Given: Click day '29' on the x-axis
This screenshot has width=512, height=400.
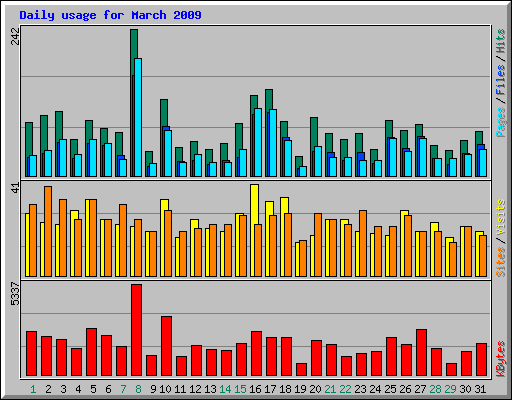Looking at the screenshot, I should (450, 389).
